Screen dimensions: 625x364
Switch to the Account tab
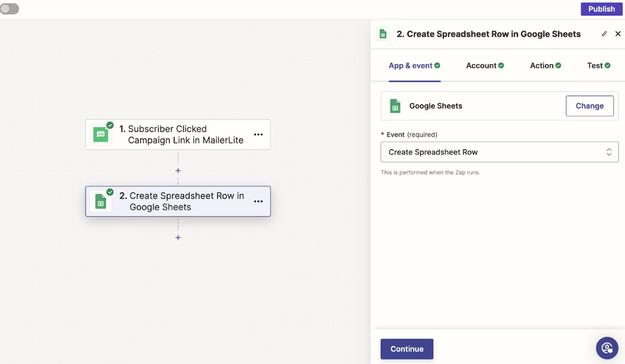485,66
